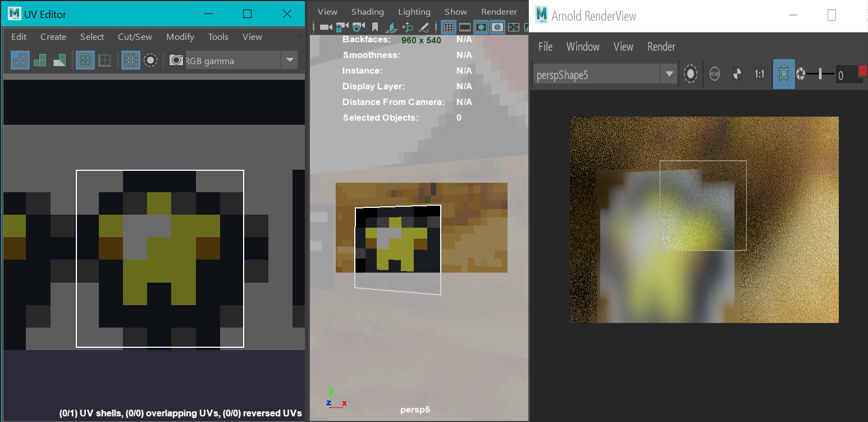Open the perspShape5 camera dropdown
Screen dimensions: 868x422
point(668,74)
